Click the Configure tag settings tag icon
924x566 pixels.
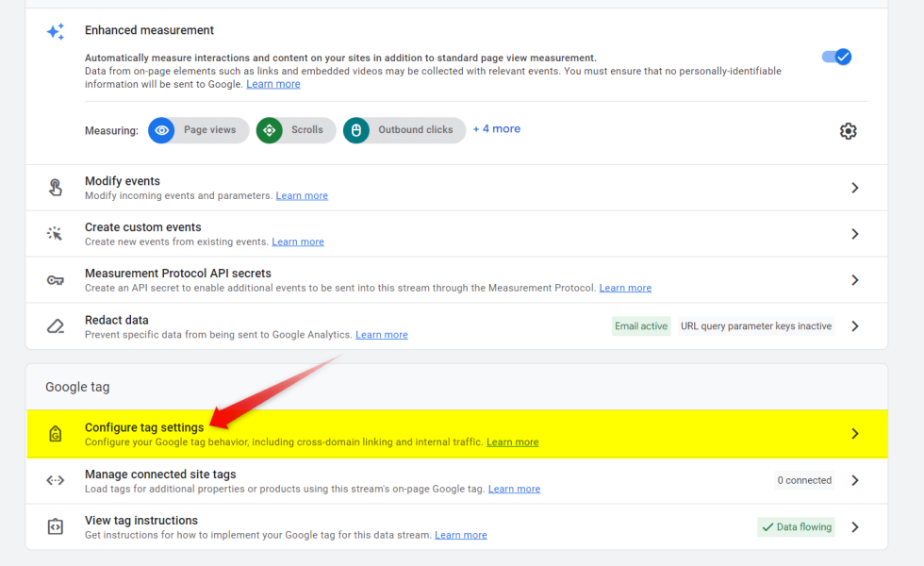[55, 433]
